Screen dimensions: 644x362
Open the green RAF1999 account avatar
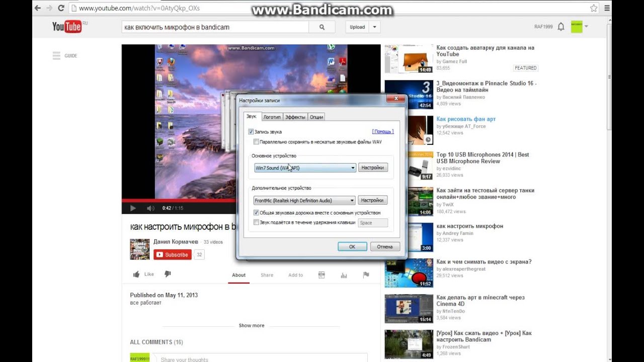[x=576, y=27]
